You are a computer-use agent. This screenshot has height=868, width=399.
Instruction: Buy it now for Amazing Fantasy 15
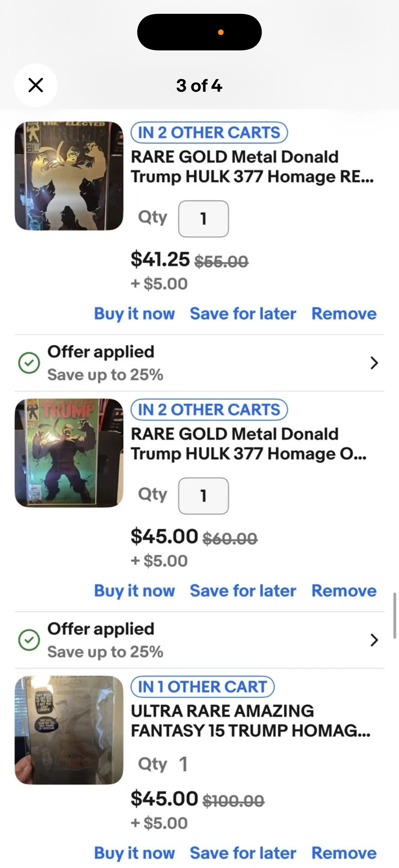pyautogui.click(x=134, y=853)
